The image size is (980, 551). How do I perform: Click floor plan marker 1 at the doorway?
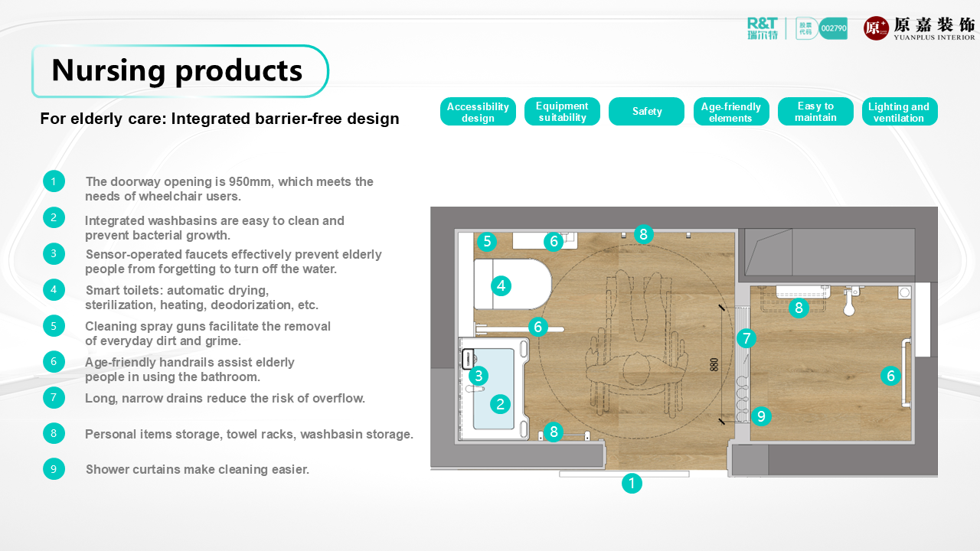[632, 483]
